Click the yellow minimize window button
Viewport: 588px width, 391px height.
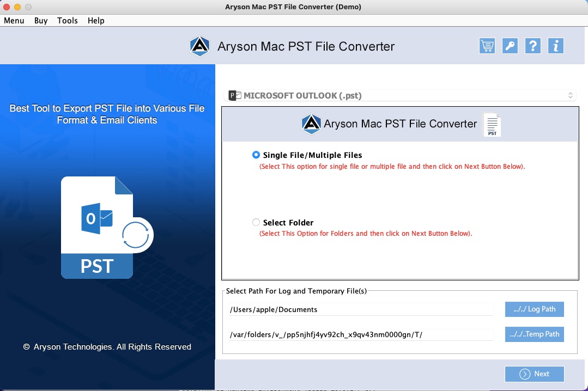(x=17, y=7)
